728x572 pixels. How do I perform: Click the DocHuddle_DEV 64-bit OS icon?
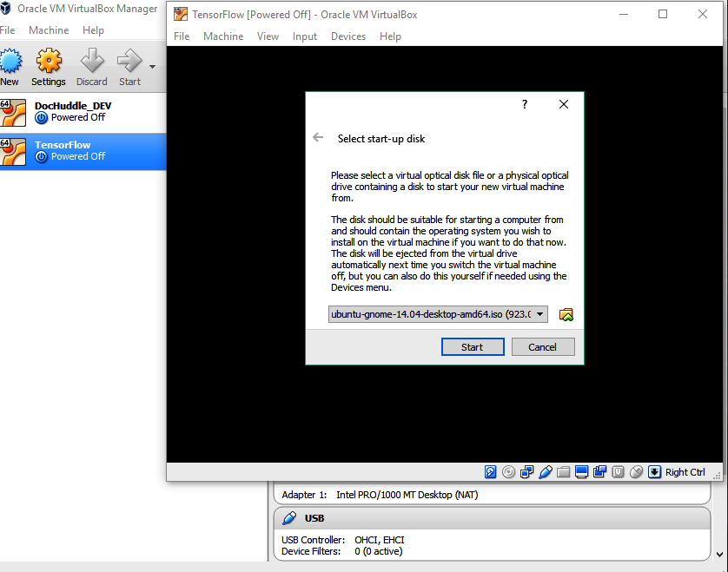click(x=13, y=113)
